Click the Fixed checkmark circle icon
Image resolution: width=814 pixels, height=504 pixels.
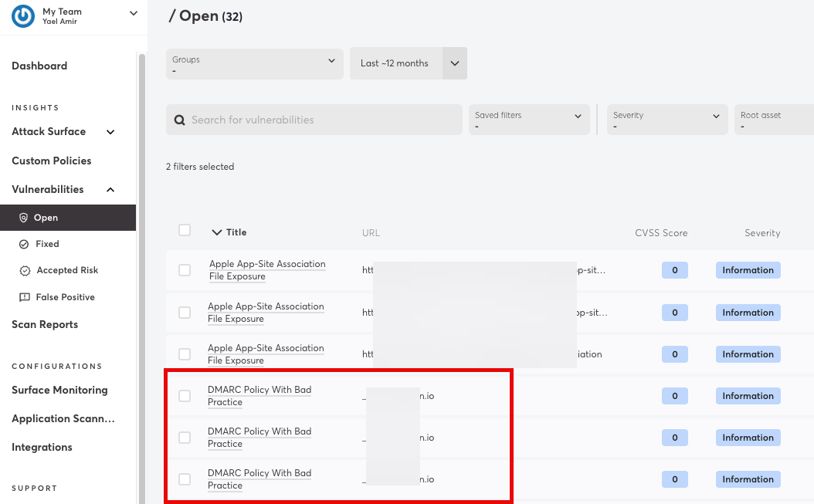tap(23, 244)
